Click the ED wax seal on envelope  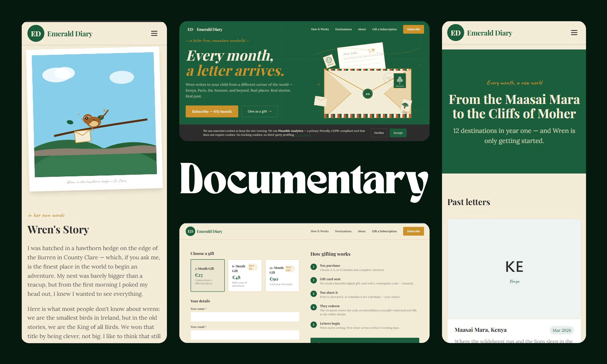point(368,94)
